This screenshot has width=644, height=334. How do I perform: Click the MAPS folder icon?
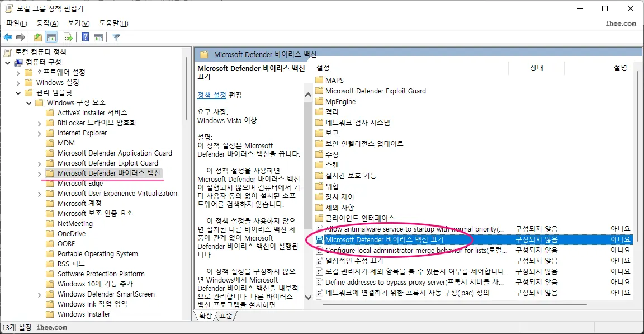pos(320,80)
